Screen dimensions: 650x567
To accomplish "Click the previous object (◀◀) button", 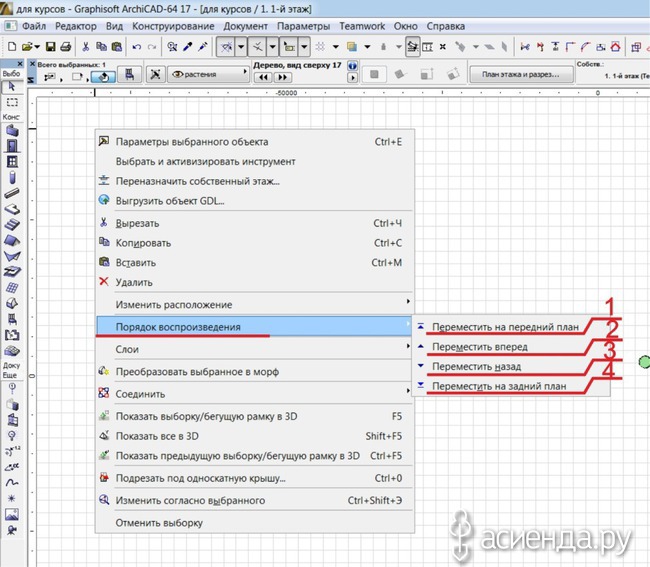I will tap(263, 77).
